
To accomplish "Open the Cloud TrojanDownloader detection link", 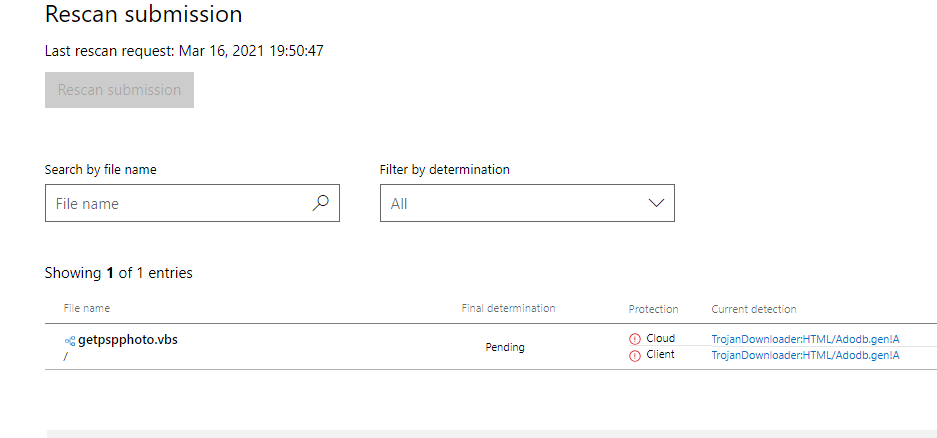I will coord(805,339).
